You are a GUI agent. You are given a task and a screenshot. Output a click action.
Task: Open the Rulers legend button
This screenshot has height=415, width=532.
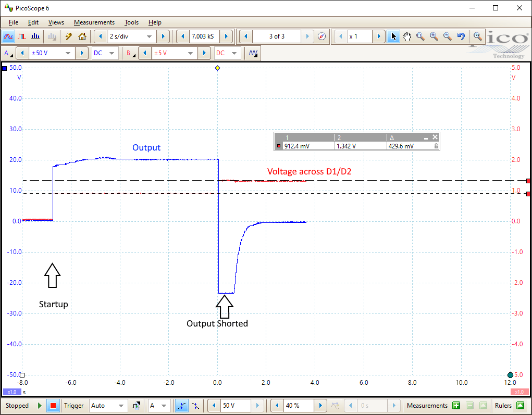coord(520,406)
